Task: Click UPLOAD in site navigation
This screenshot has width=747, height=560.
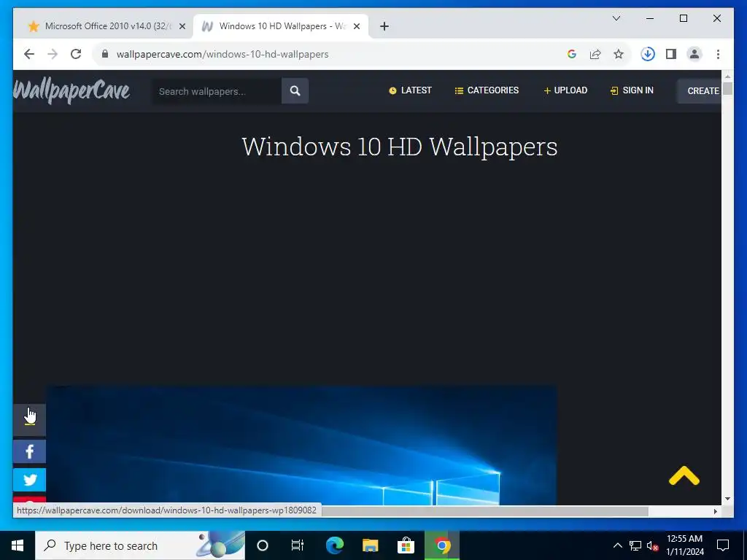Action: click(565, 90)
